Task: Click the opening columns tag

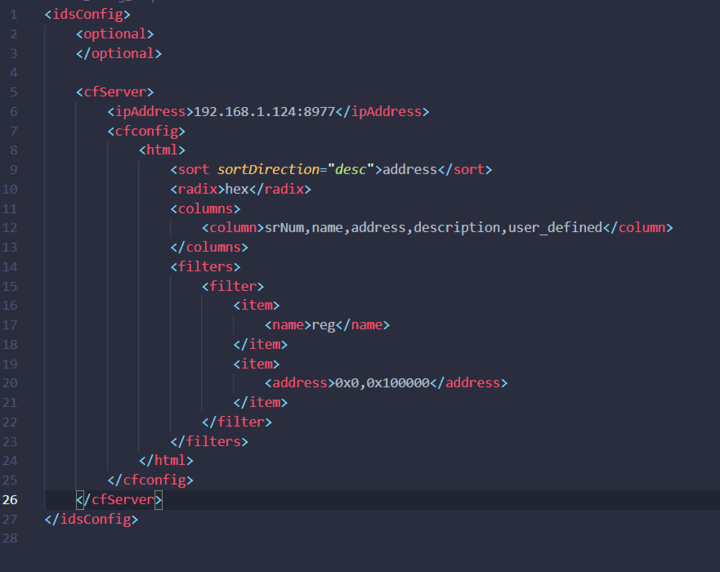Action: click(x=205, y=209)
